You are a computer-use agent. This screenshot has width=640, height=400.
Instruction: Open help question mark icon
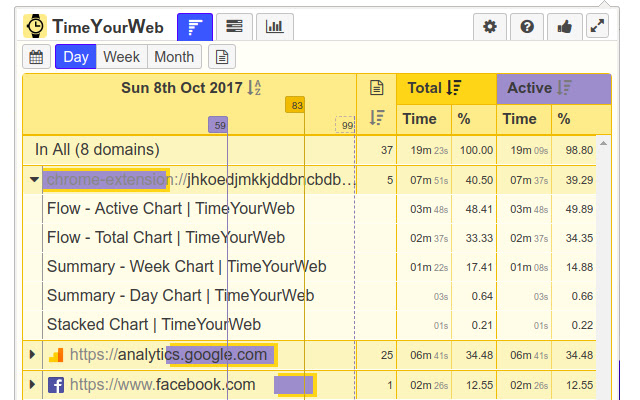(527, 27)
